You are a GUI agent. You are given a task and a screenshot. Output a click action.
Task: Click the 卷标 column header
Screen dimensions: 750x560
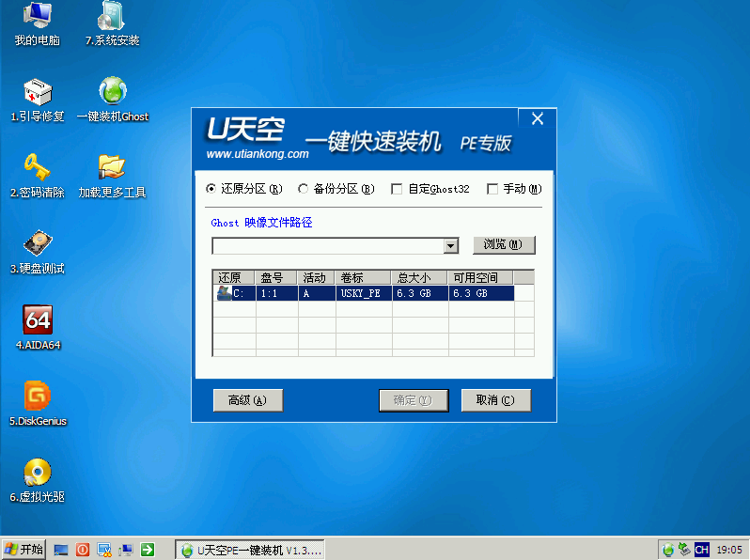[363, 278]
